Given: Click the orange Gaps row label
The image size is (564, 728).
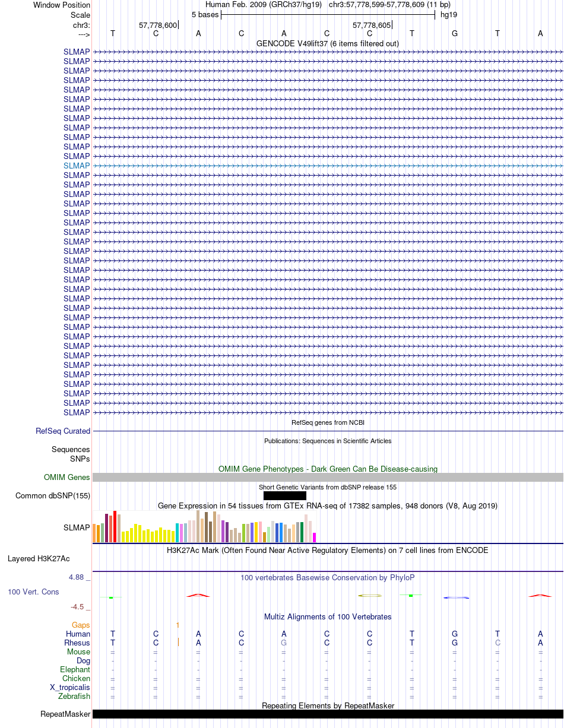Looking at the screenshot, I should click(x=81, y=625).
